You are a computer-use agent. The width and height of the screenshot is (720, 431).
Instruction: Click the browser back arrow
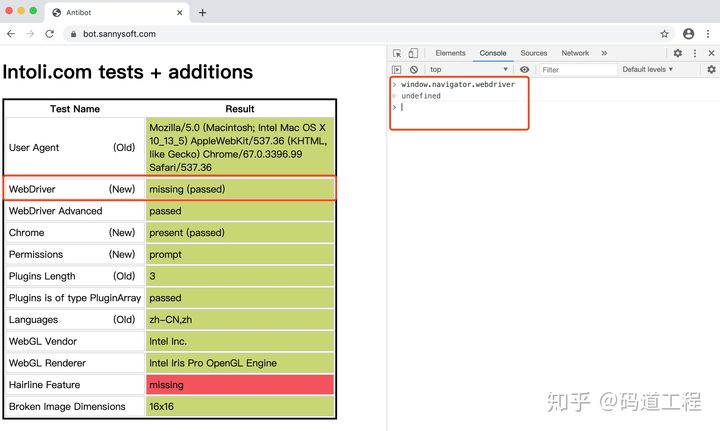pyautogui.click(x=11, y=34)
